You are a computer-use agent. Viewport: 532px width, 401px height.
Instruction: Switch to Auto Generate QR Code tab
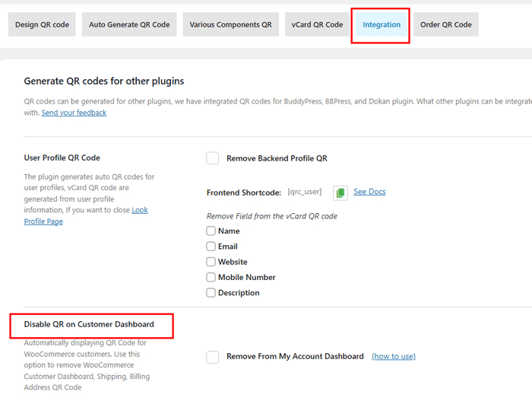click(x=129, y=24)
